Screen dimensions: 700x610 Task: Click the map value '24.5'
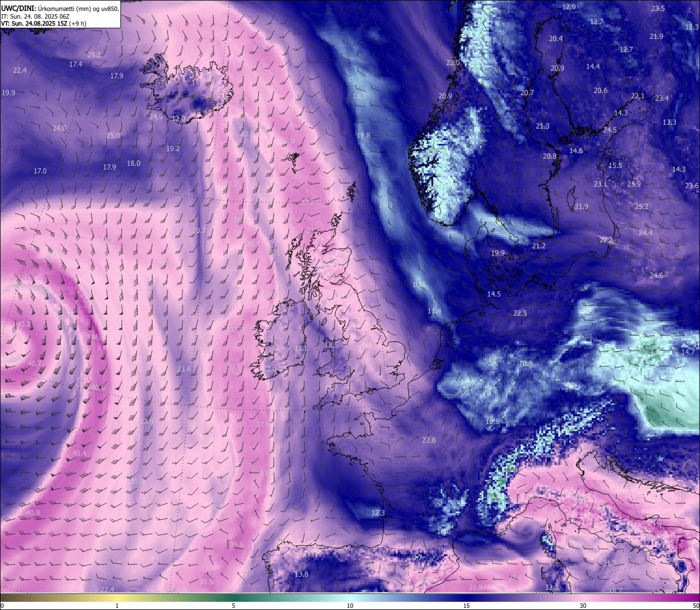pos(610,130)
